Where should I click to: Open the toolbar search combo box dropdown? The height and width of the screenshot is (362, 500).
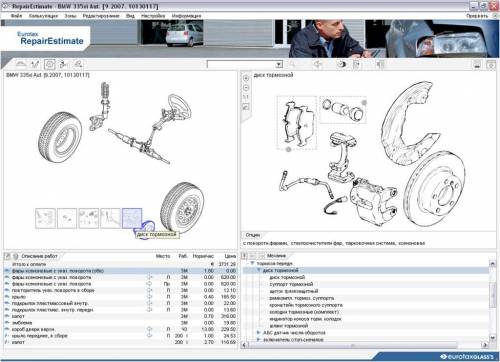coord(279,64)
